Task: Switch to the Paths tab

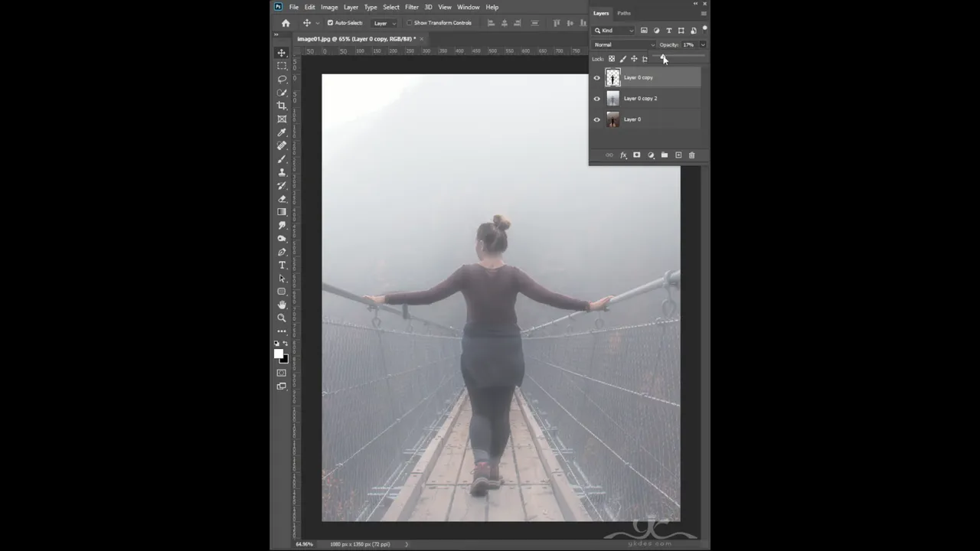Action: [x=624, y=13]
